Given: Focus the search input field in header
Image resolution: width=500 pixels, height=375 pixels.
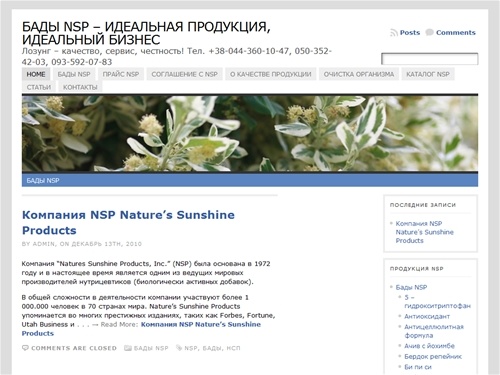Looking at the screenshot, I should [x=430, y=59].
